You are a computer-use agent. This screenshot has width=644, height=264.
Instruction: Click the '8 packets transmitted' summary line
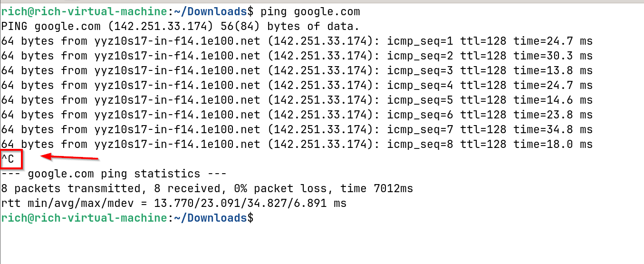coord(207,189)
